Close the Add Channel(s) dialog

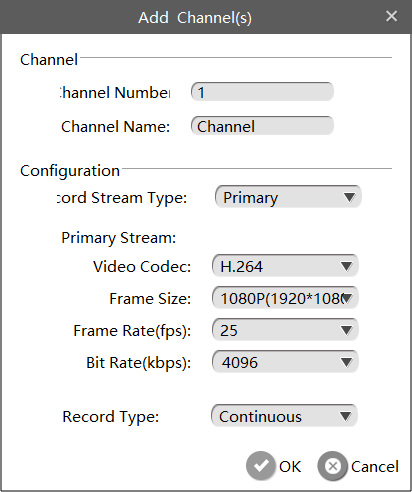(391, 16)
